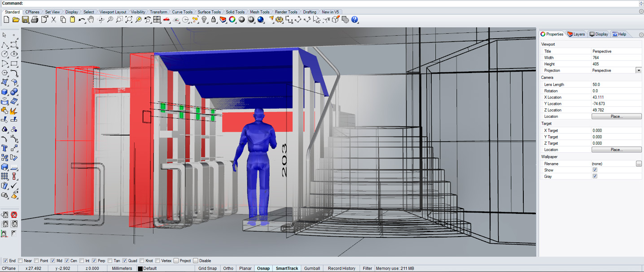Open the Surface Tools toolbar tab

click(x=209, y=12)
